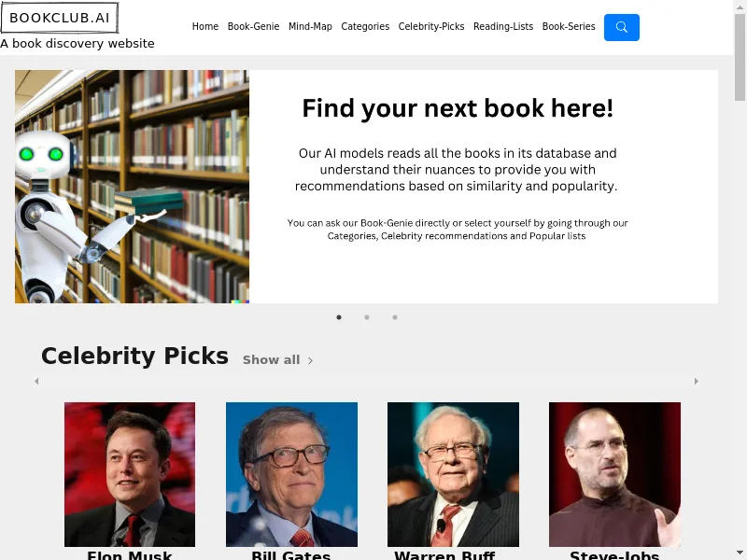Open the Categories menu
The height and width of the screenshot is (560, 747).
[x=365, y=27]
